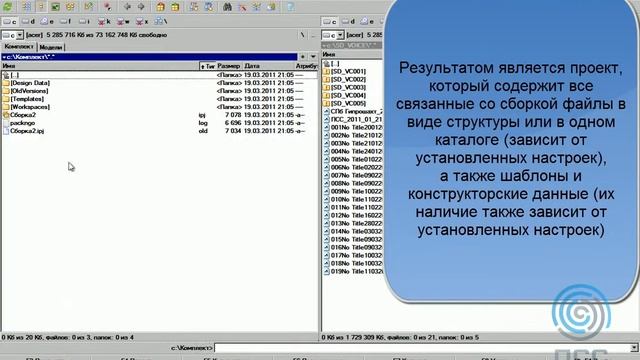Go back with the left arrow icon
The height and width of the screenshot is (360, 640).
point(127,7)
